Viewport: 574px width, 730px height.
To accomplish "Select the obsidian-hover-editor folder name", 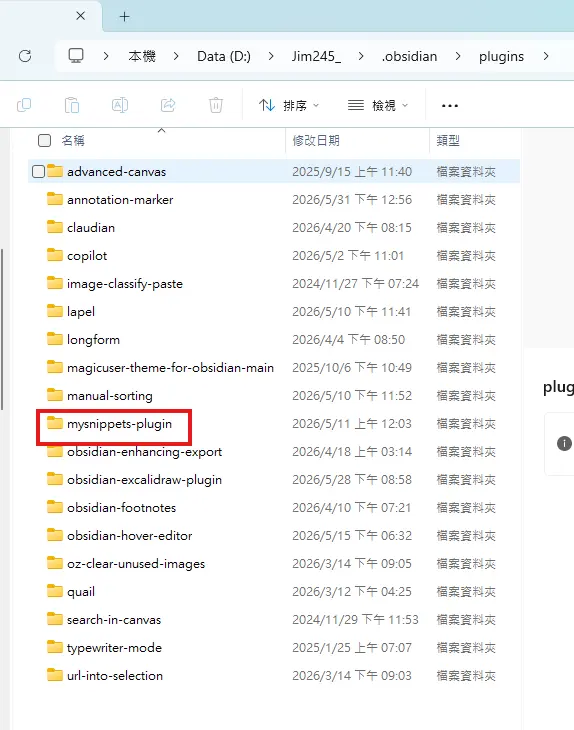I will pos(129,536).
